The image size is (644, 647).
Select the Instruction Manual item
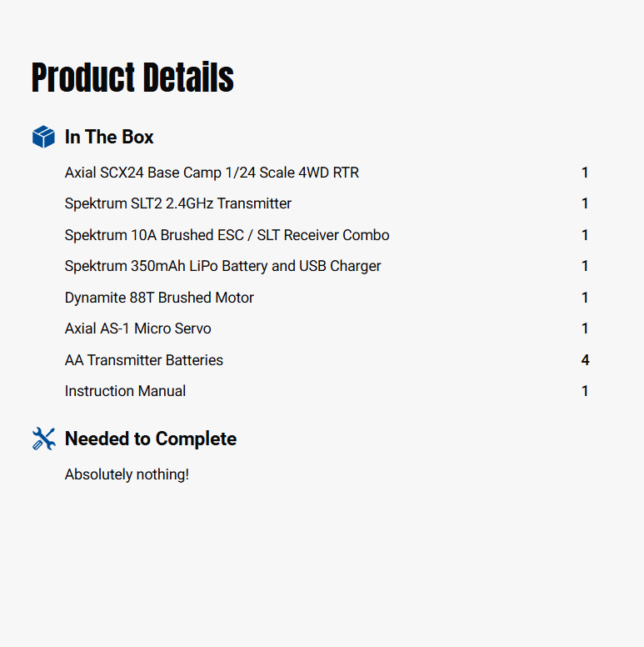[x=125, y=391]
